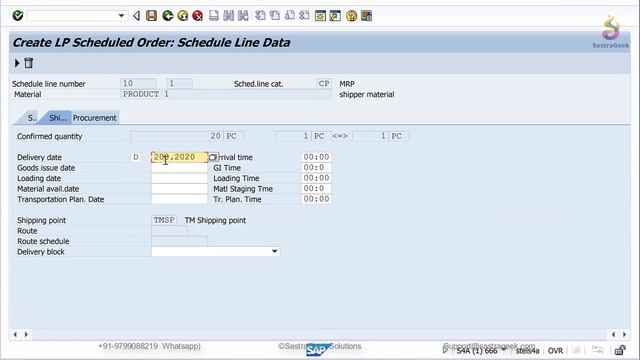Click the Find Next binoculars icon
This screenshot has width=640, height=360.
[243, 16]
